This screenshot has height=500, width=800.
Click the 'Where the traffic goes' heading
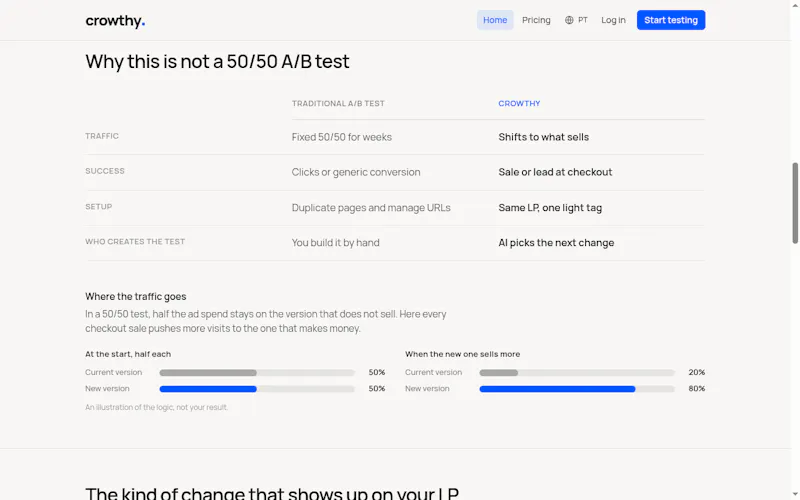pyautogui.click(x=136, y=296)
